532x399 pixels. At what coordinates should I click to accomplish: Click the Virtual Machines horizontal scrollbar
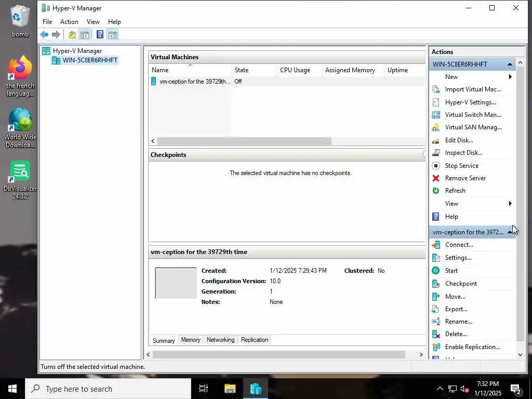click(244, 141)
